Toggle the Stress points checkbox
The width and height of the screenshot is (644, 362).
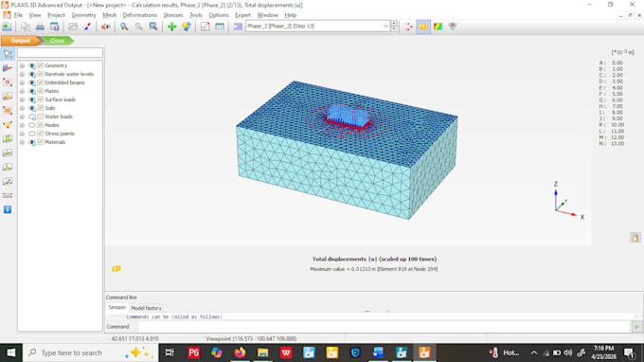(40, 134)
